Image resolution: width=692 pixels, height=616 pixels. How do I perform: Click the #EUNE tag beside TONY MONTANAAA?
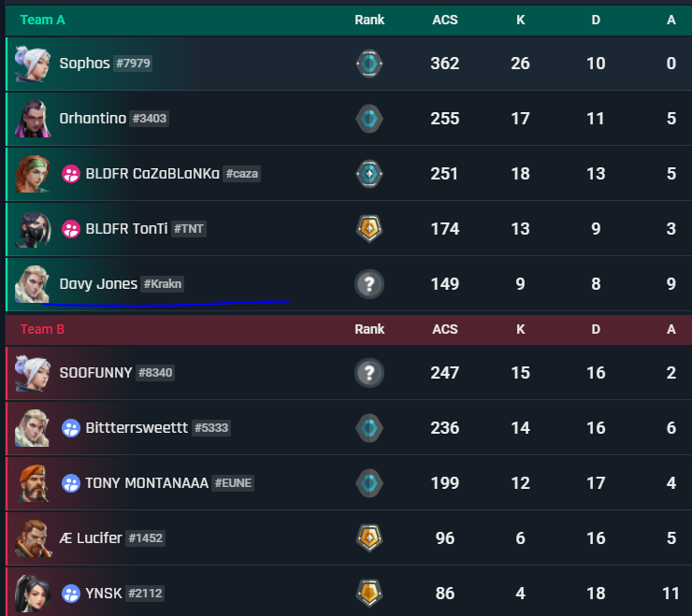[x=233, y=483]
